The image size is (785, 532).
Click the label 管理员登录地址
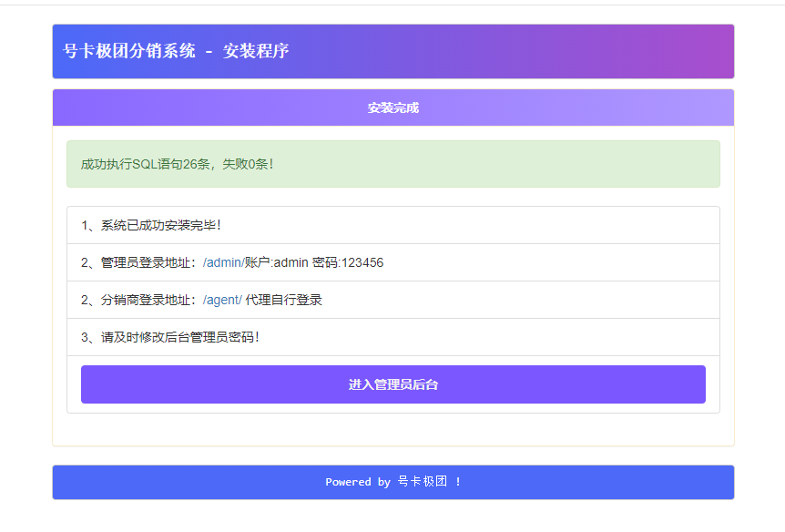pos(145,262)
